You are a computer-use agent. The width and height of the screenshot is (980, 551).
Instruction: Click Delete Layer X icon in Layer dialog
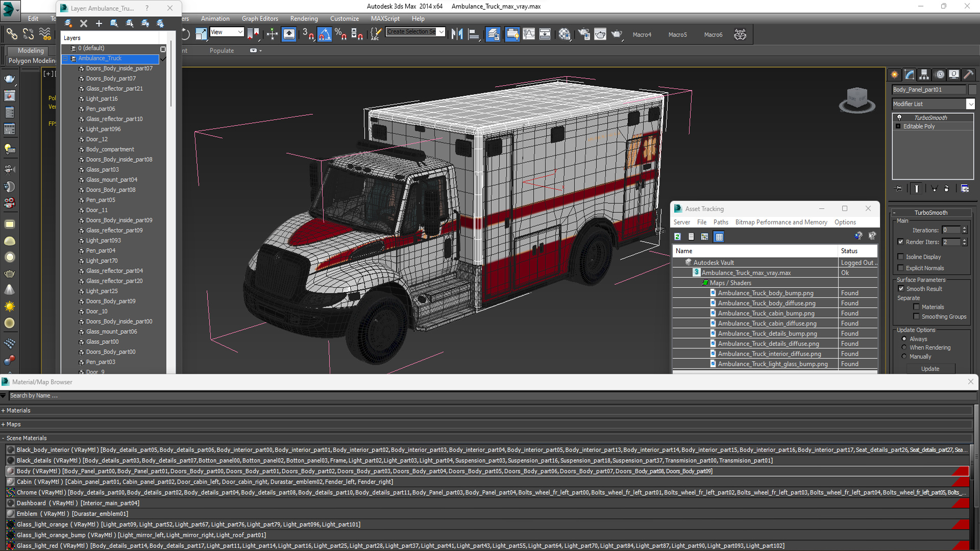tap(84, 23)
